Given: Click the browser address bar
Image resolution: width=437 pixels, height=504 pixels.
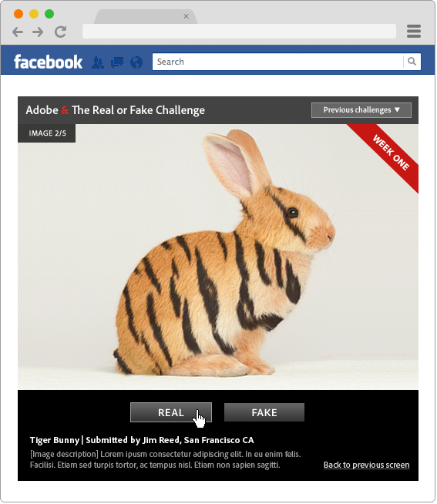Looking at the screenshot, I should point(239,31).
